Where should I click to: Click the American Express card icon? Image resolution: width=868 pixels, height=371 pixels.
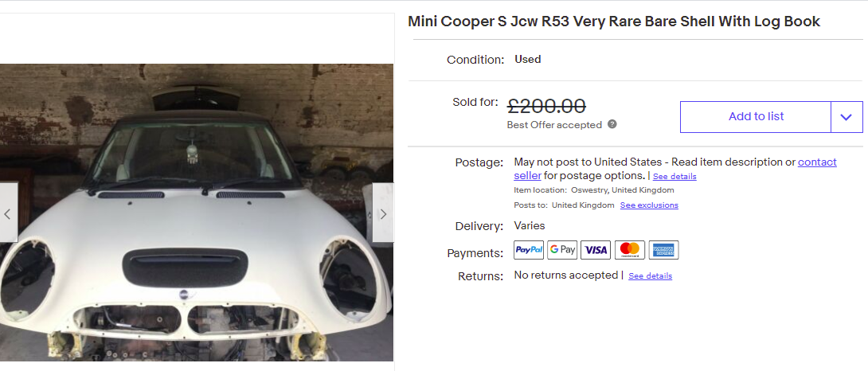[x=663, y=250]
